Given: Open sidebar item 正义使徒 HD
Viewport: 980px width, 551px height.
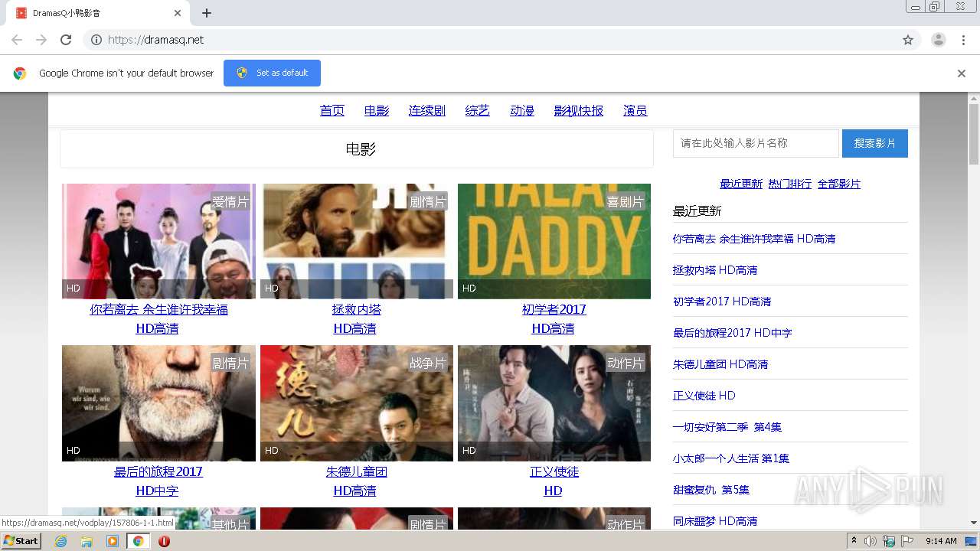Looking at the screenshot, I should [x=704, y=396].
